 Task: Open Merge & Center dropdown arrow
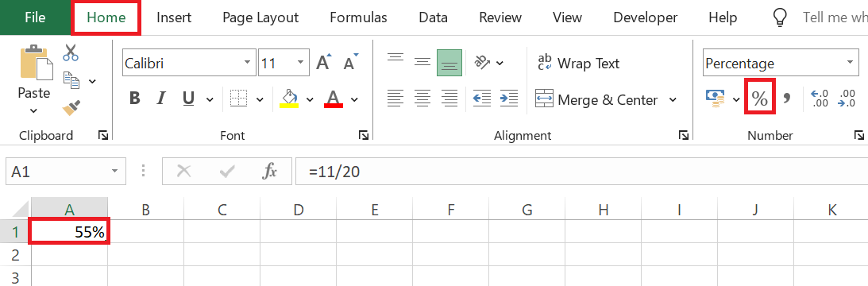tap(673, 100)
